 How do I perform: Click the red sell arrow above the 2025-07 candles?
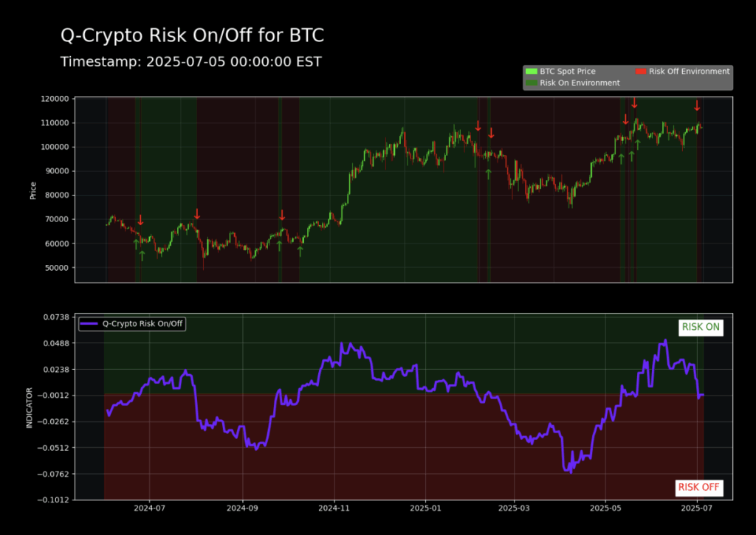(x=697, y=106)
